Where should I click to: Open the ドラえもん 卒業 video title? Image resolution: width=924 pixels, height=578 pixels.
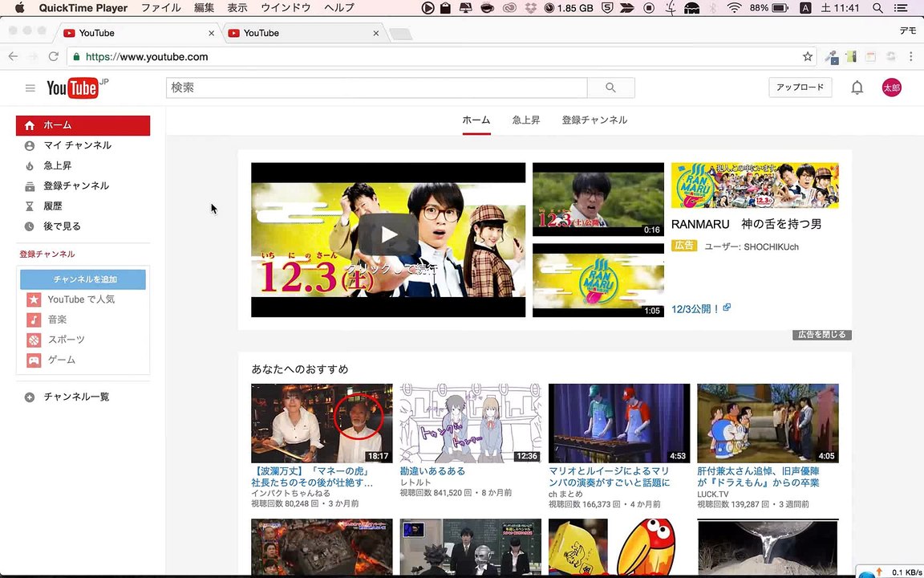pos(759,477)
